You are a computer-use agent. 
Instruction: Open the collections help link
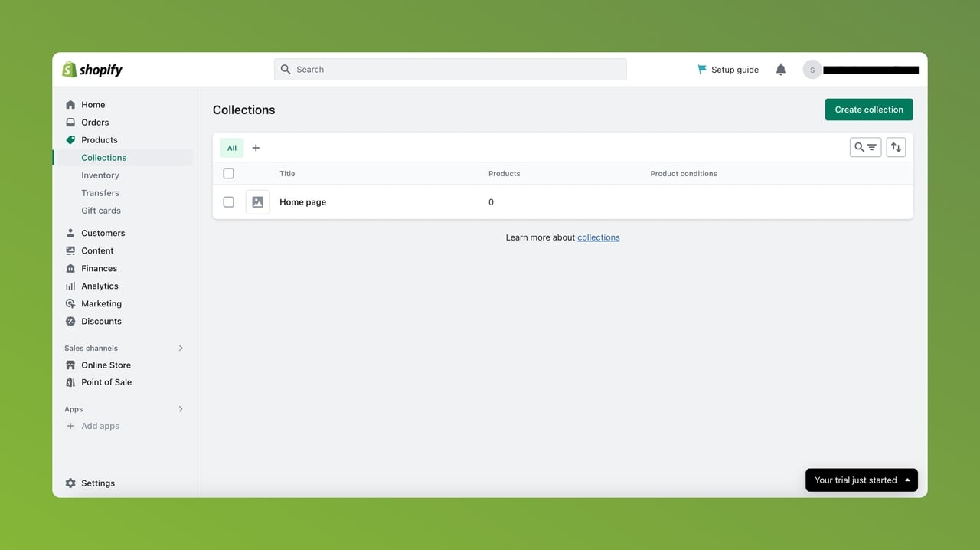click(x=599, y=237)
